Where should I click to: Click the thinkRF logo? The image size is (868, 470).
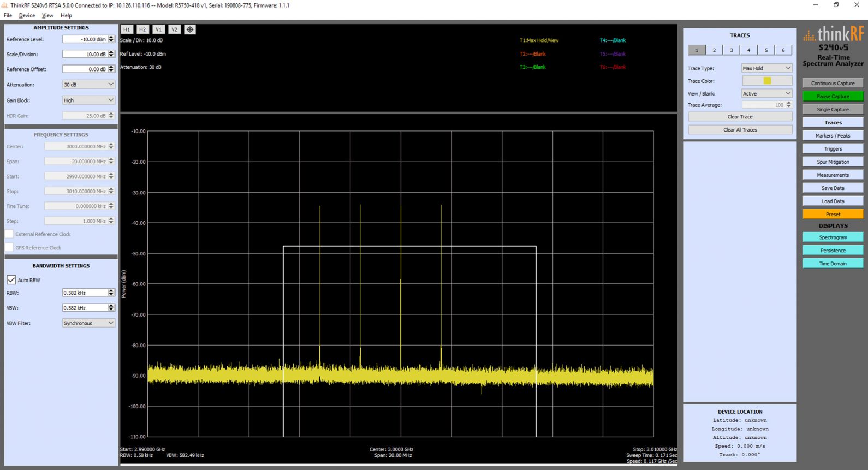coord(833,34)
